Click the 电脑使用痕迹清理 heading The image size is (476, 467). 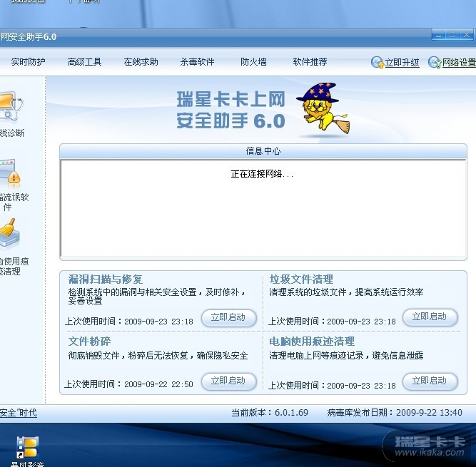312,342
